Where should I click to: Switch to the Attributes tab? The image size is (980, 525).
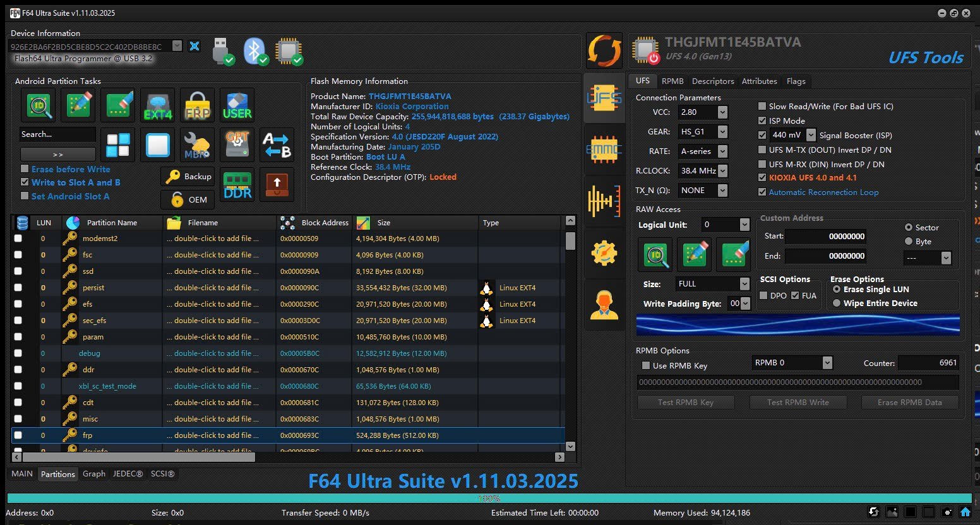tap(759, 81)
